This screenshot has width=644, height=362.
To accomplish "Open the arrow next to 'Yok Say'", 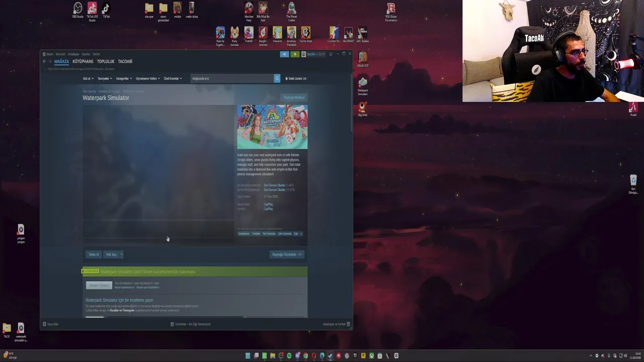I will click(121, 254).
